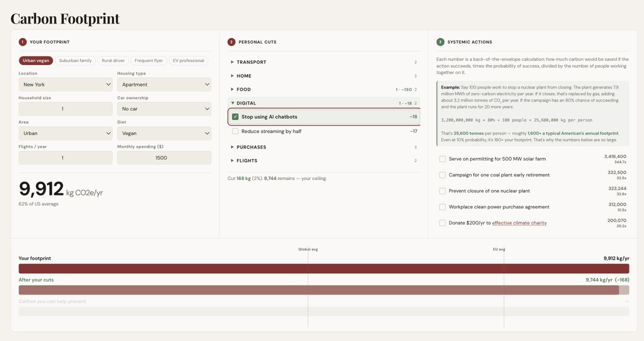644x341 pixels.
Task: Open the Housing type dropdown
Action: (164, 84)
